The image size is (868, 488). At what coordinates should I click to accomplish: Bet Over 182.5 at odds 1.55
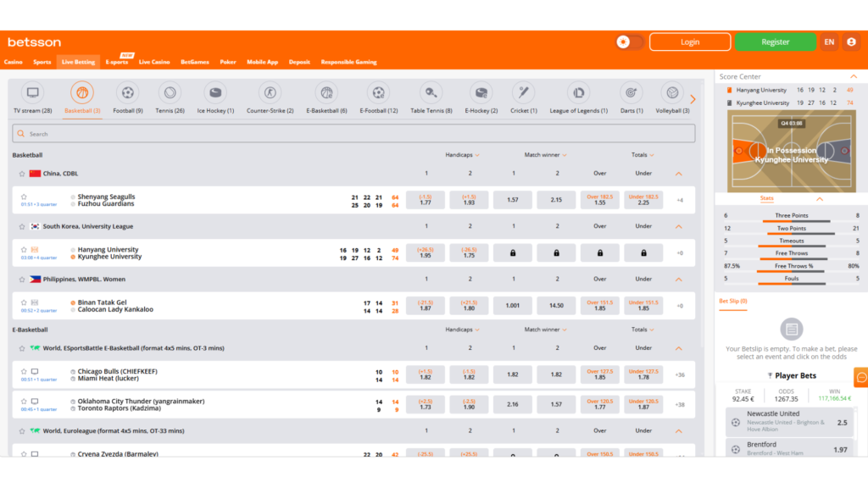(599, 200)
